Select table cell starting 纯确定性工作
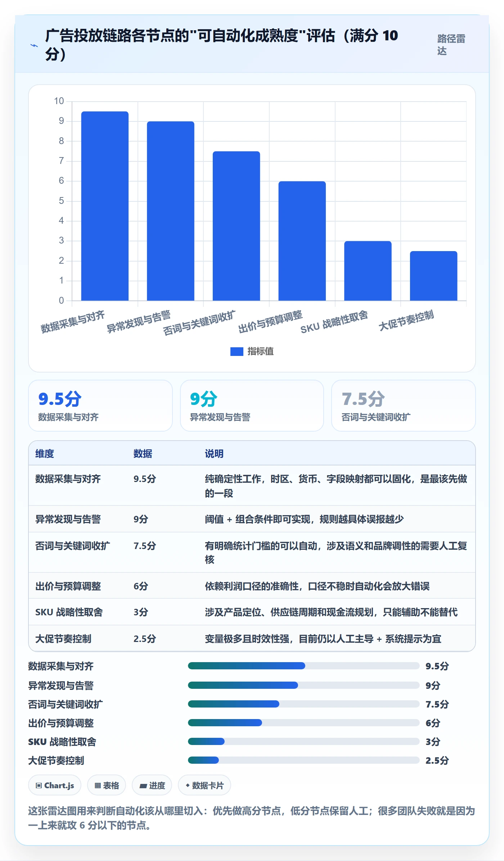This screenshot has height=861, width=504. (x=336, y=486)
